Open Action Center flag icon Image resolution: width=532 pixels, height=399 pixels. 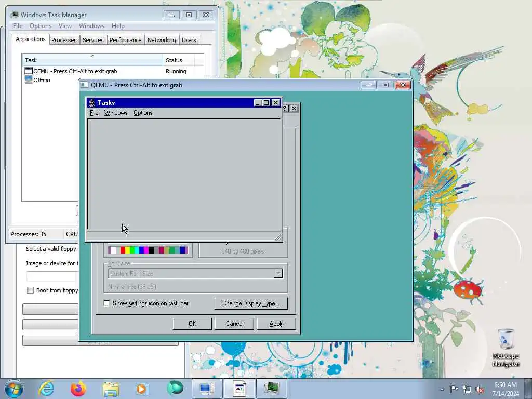click(454, 389)
